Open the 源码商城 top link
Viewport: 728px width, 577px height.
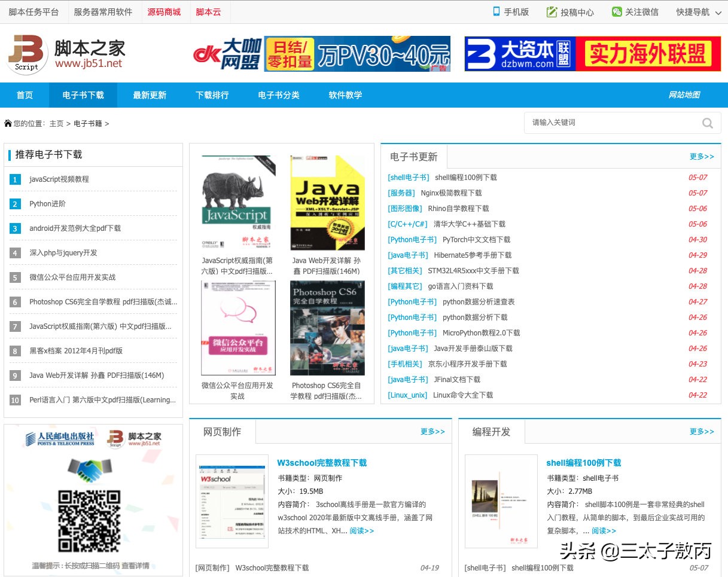point(164,12)
